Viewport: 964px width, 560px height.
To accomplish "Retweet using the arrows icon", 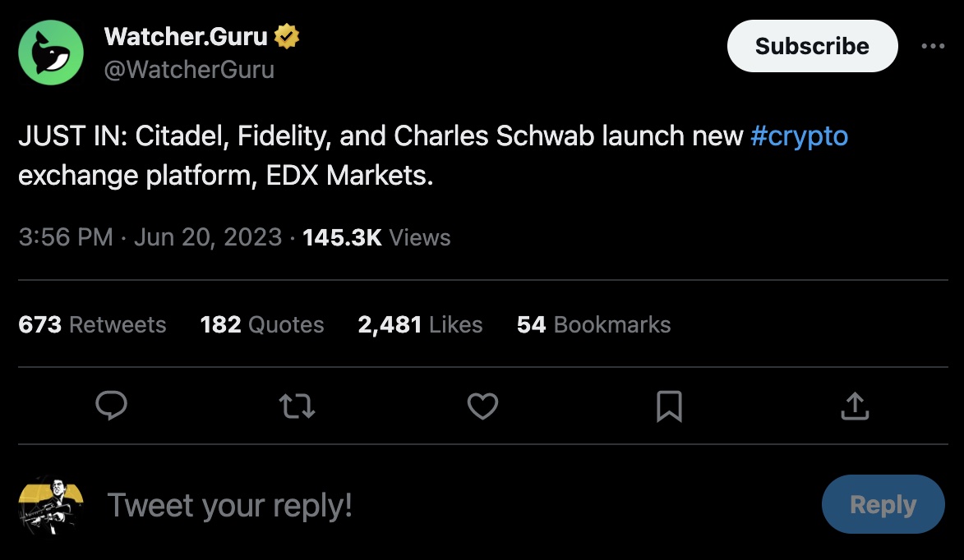I will tap(297, 406).
